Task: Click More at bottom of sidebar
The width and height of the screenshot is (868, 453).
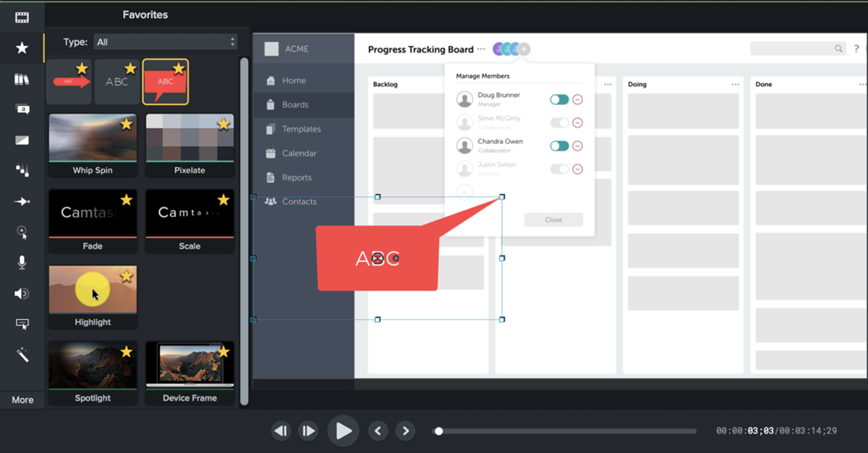Action: pyautogui.click(x=22, y=399)
